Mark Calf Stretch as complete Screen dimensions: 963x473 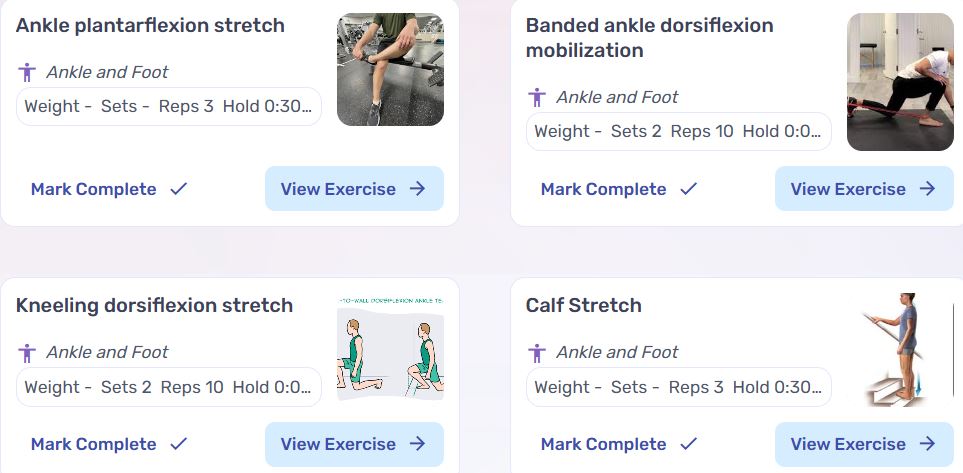619,444
